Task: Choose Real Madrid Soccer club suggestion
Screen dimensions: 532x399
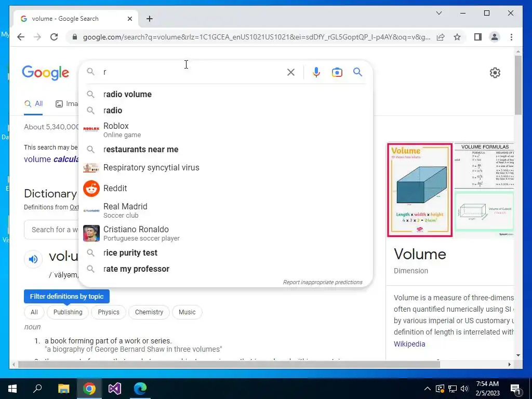Action: pyautogui.click(x=225, y=211)
